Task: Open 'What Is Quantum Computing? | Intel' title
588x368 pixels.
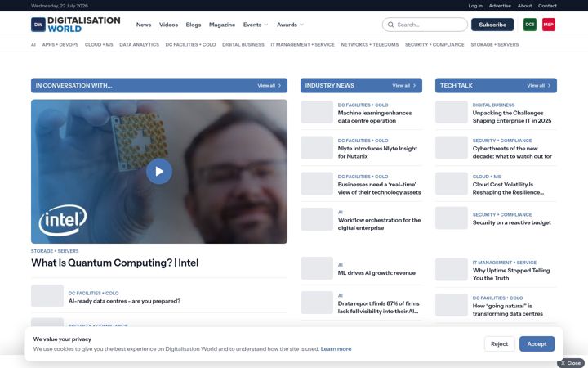Action: click(x=115, y=263)
